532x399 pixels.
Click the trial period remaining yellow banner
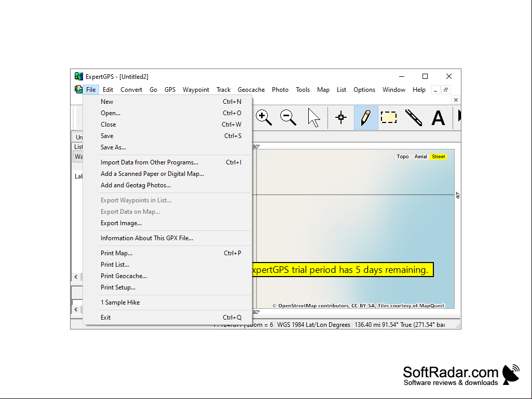pyautogui.click(x=343, y=270)
